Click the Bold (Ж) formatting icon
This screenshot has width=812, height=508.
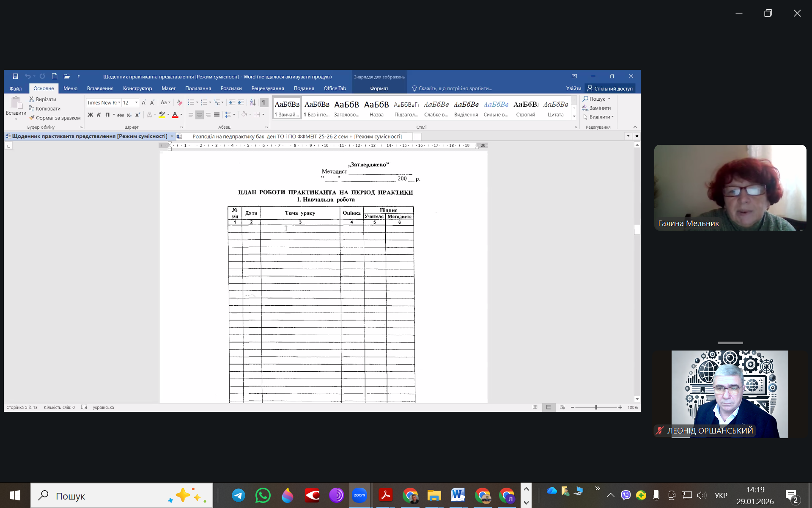point(90,115)
